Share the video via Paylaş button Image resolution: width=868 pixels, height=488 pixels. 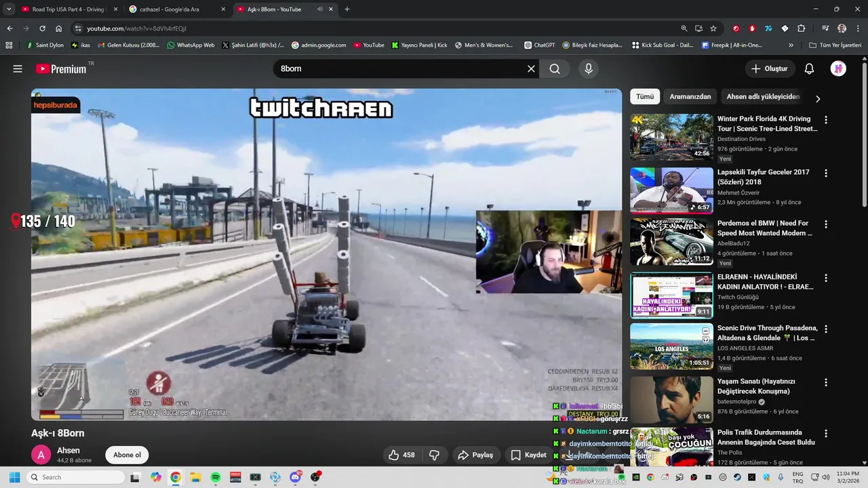pyautogui.click(x=475, y=455)
